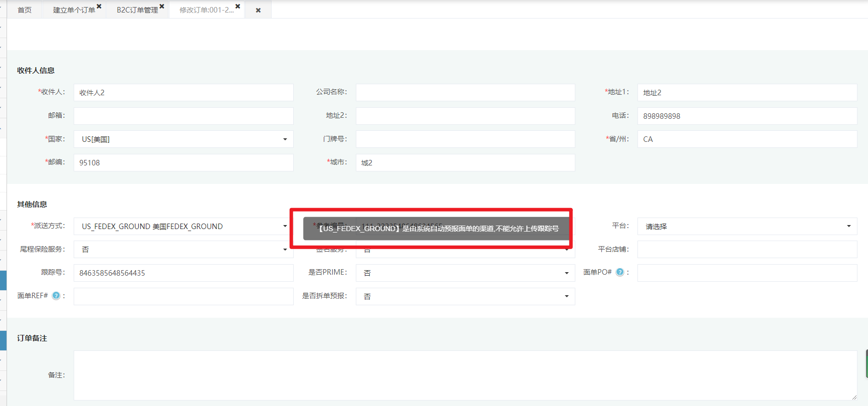Click the help icon next to 面单PO#

tap(620, 272)
